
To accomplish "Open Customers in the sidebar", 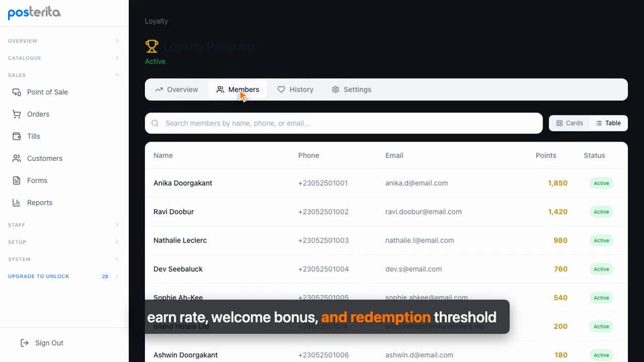I will pos(64,158).
